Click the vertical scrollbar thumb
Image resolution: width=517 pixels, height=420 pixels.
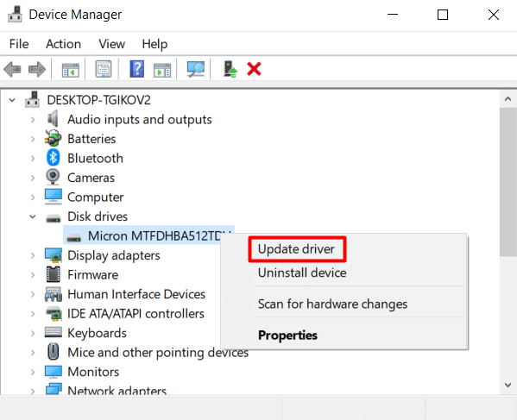[508, 182]
